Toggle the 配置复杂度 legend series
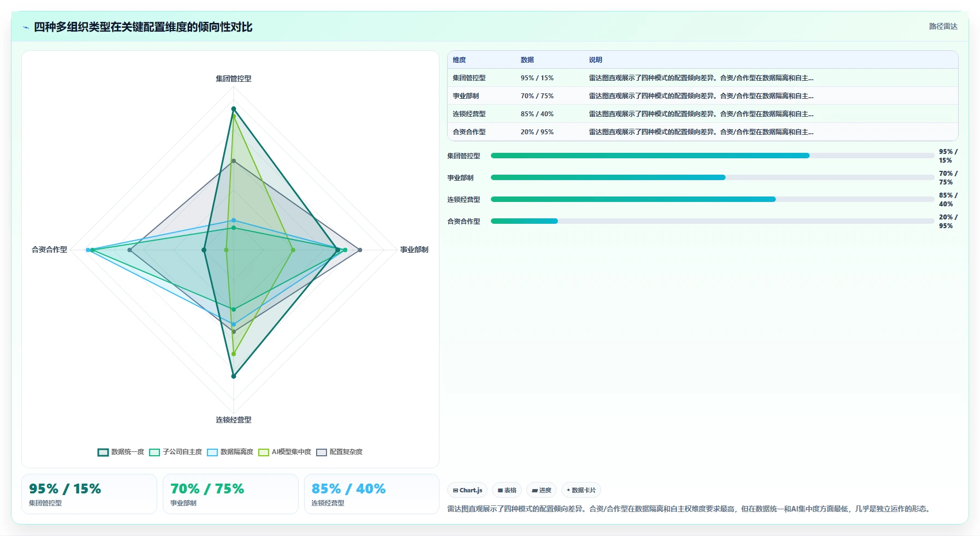 coord(339,452)
